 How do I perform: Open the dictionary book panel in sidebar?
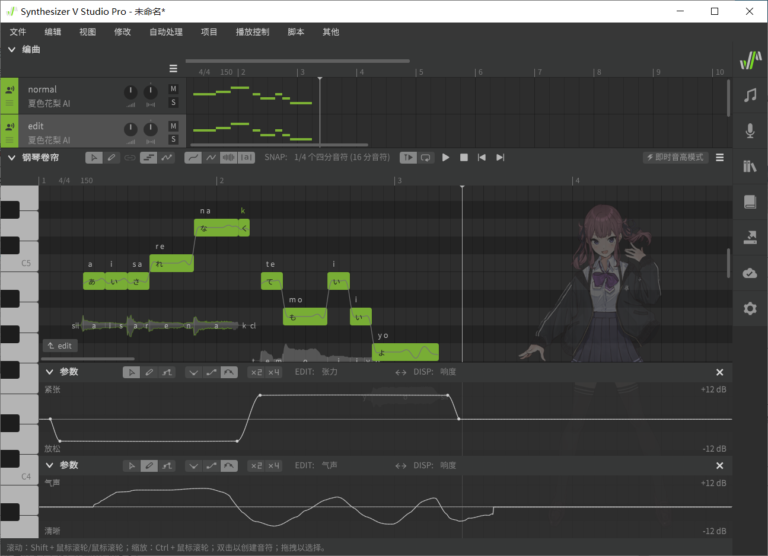pos(750,202)
